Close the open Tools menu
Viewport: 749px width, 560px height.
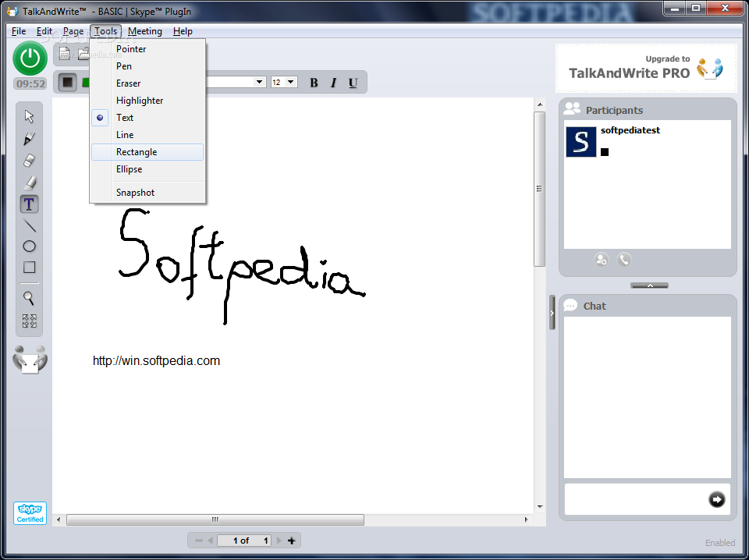click(105, 31)
